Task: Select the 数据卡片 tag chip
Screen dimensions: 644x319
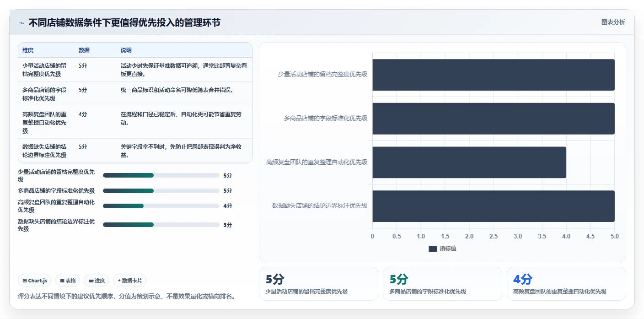Action: 130,281
